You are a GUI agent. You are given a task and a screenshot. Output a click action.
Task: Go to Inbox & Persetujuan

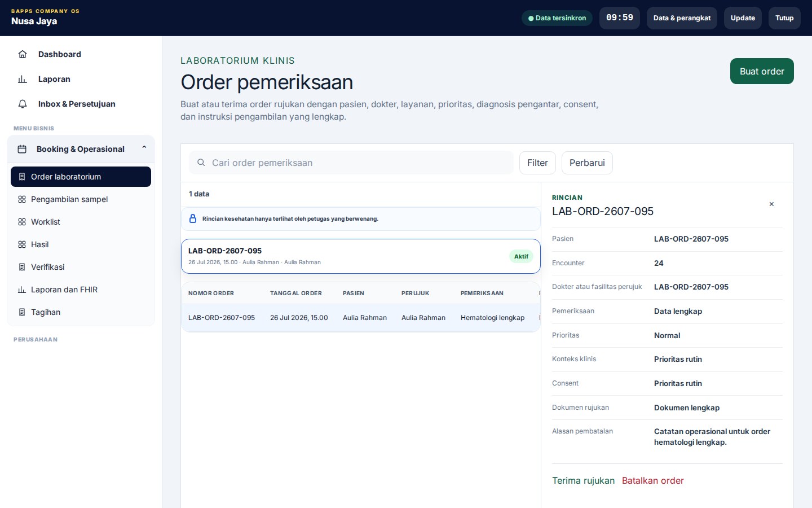click(81, 104)
